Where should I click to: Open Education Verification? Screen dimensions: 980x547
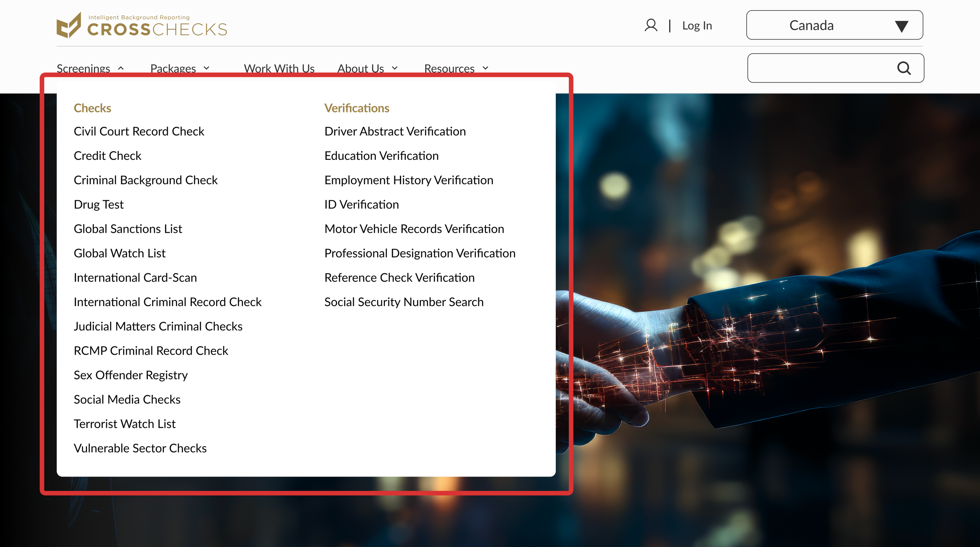[x=381, y=156]
